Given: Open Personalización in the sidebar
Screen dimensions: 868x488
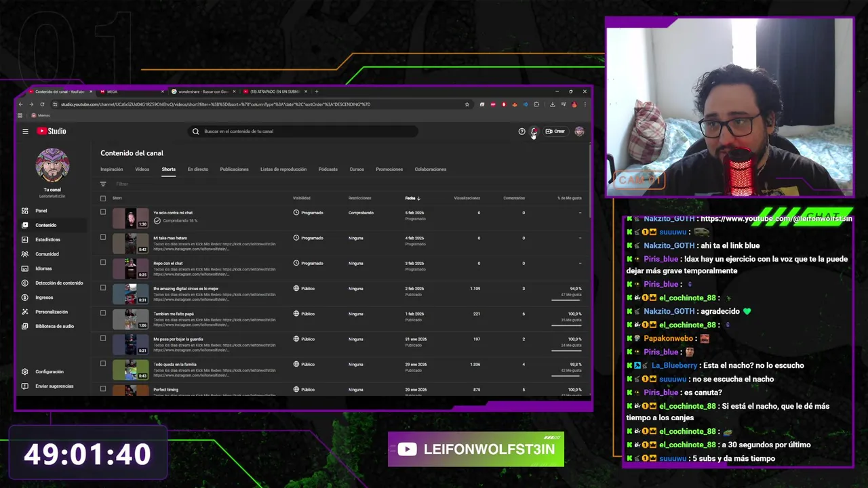Looking at the screenshot, I should pyautogui.click(x=52, y=312).
